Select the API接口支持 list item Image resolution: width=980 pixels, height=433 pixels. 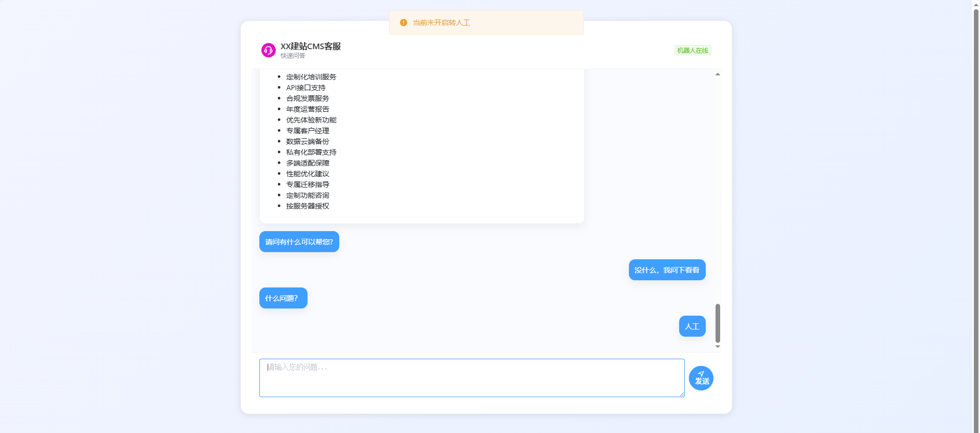pyautogui.click(x=305, y=88)
